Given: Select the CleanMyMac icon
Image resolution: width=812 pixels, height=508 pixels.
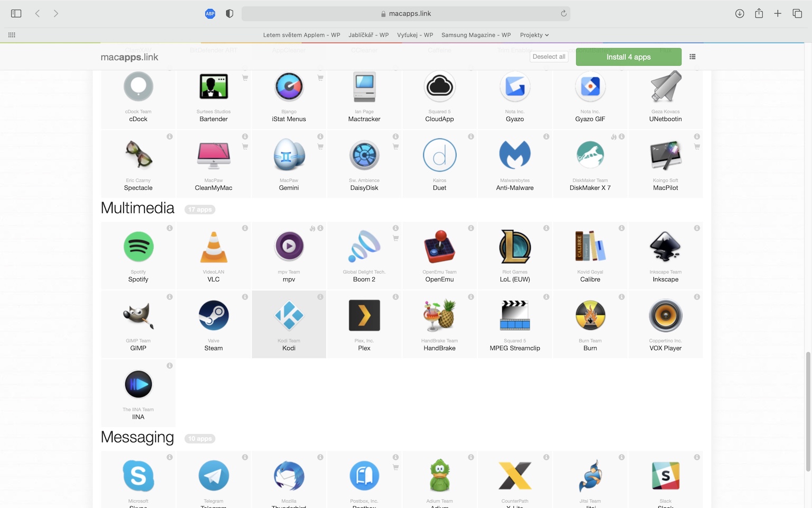Looking at the screenshot, I should pos(214,155).
